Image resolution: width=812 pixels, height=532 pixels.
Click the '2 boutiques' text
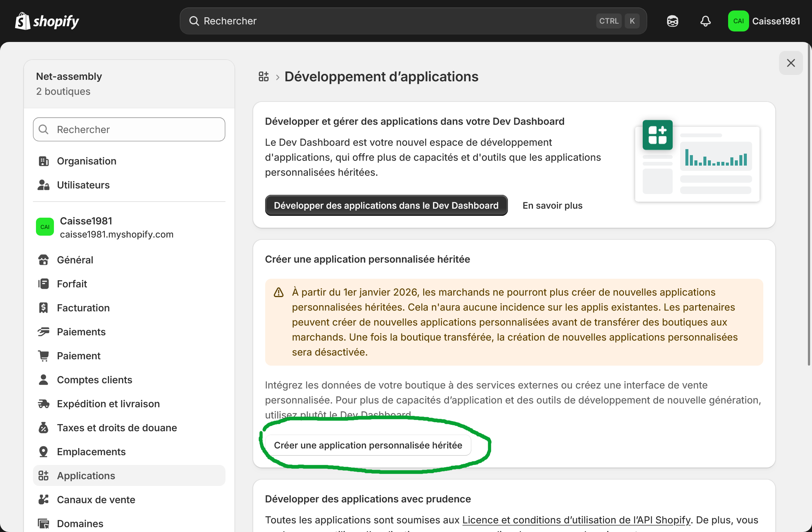click(63, 91)
